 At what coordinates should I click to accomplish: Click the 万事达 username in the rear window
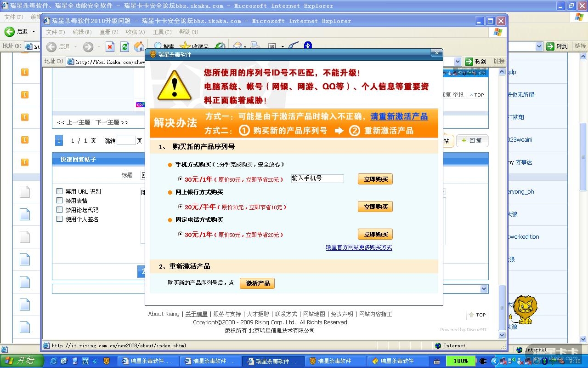(524, 162)
